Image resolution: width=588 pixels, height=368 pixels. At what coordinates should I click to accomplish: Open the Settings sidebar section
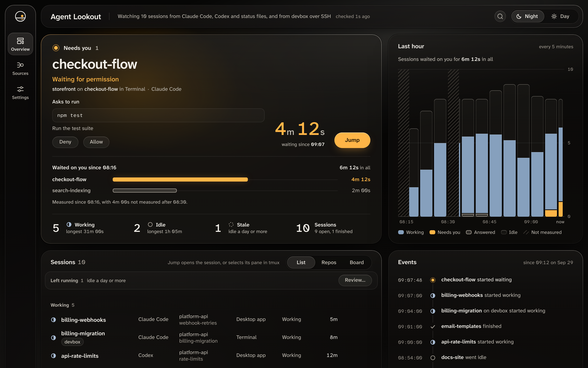click(20, 92)
